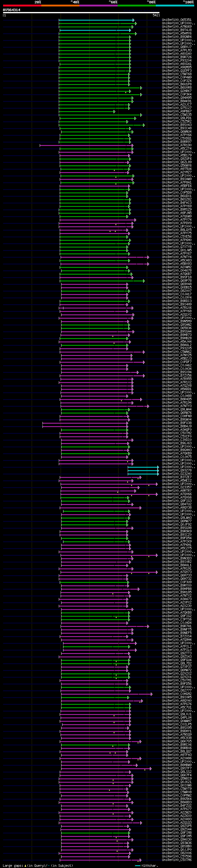This screenshot has width=197, height=868.
Task: Open hit UniRef100_A7PY66
Action: [x=177, y=135]
